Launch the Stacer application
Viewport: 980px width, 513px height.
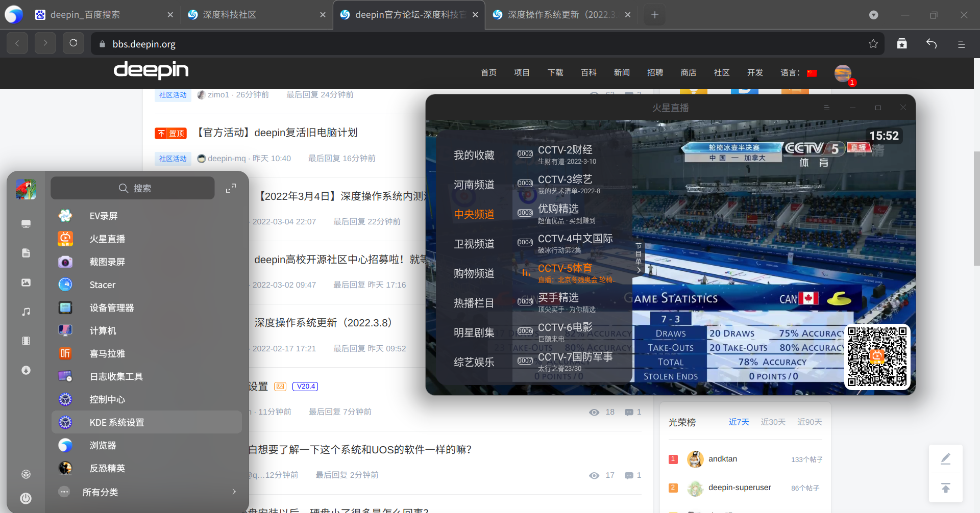102,285
